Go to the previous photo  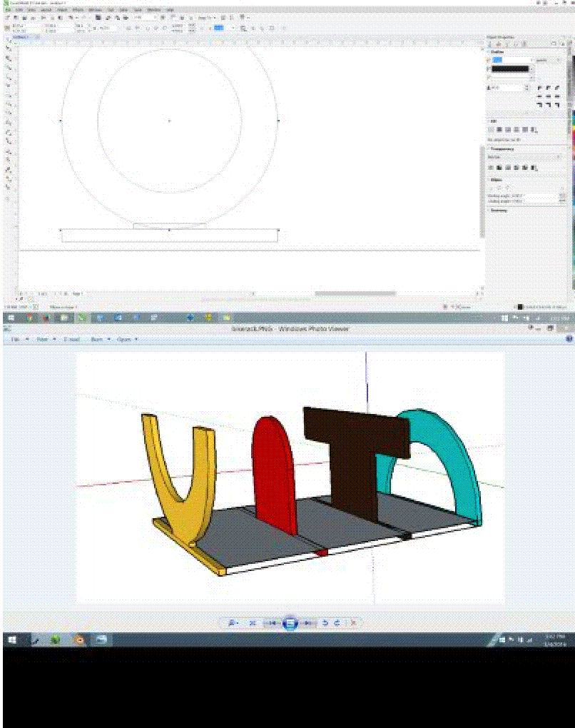click(x=272, y=623)
